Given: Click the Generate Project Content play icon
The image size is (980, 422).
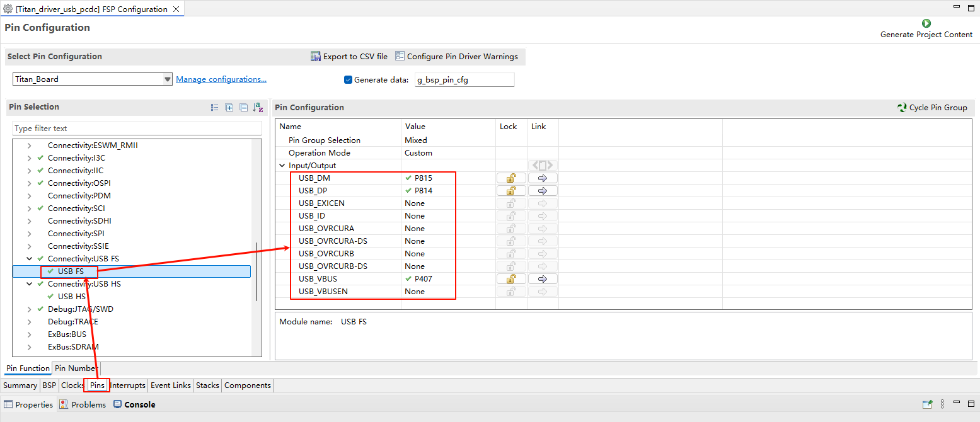Looking at the screenshot, I should click(x=926, y=23).
